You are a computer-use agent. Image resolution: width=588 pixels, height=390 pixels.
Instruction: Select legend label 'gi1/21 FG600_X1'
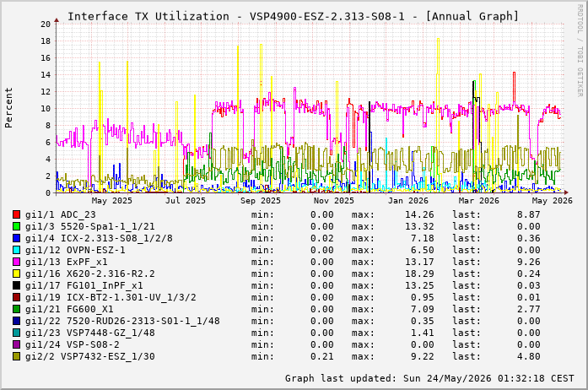pos(69,309)
